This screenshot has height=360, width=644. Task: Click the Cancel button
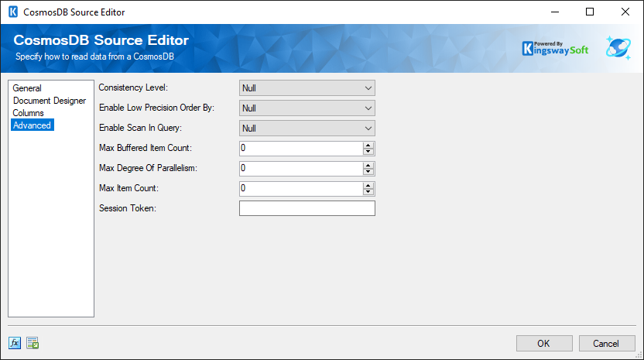606,343
